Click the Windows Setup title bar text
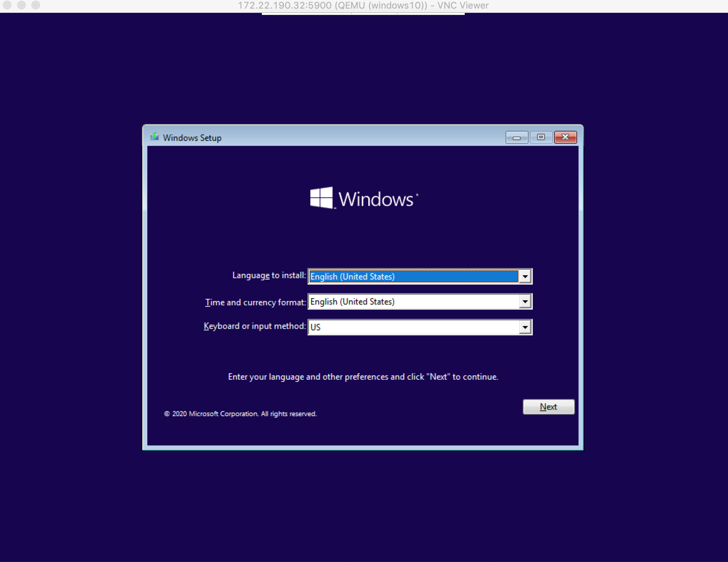Screen dimensions: 728x562 [192, 138]
